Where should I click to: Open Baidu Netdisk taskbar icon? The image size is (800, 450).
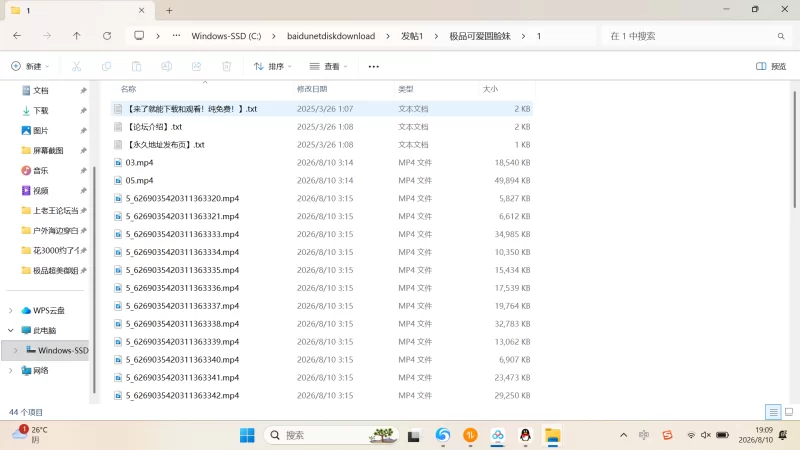(x=497, y=435)
